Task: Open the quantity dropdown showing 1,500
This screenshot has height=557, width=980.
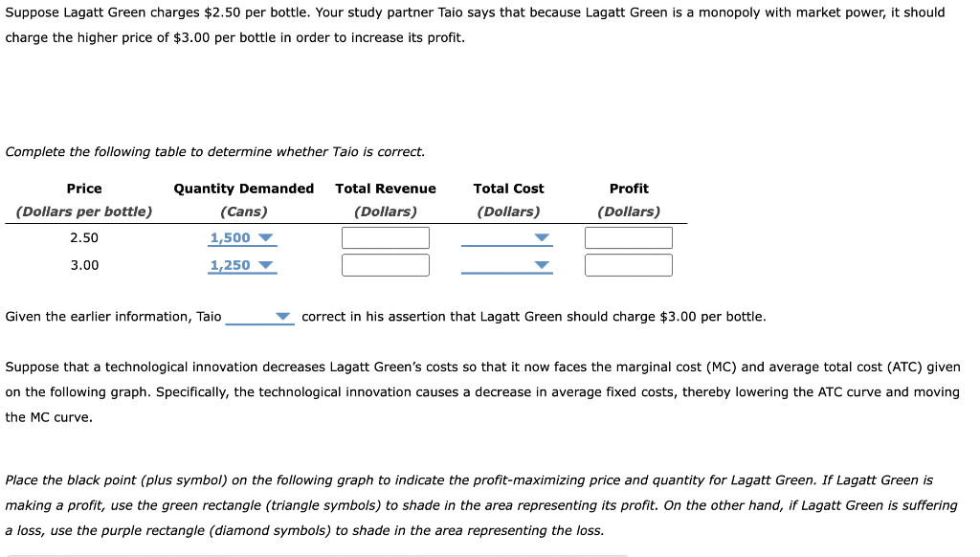Action: point(242,237)
